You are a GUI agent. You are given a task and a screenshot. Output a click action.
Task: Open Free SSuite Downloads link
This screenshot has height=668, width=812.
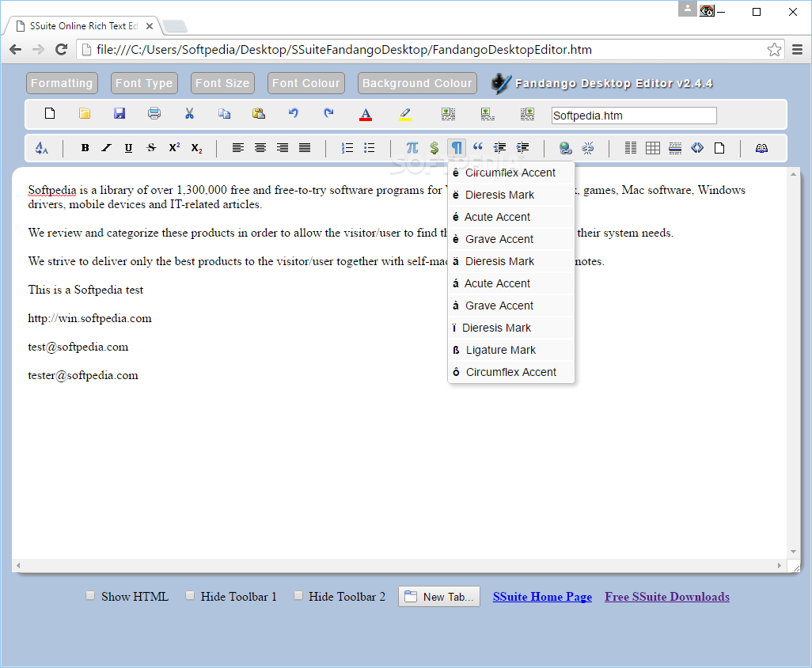coord(667,597)
